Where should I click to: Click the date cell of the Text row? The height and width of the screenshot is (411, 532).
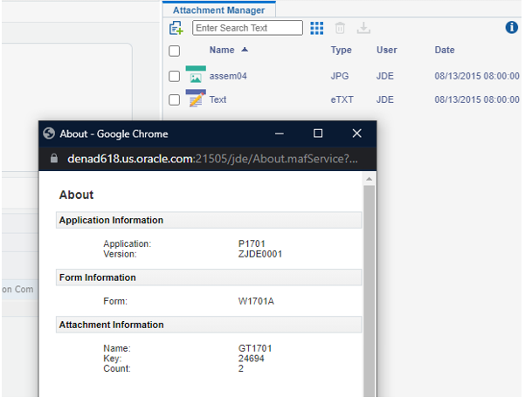point(477,99)
